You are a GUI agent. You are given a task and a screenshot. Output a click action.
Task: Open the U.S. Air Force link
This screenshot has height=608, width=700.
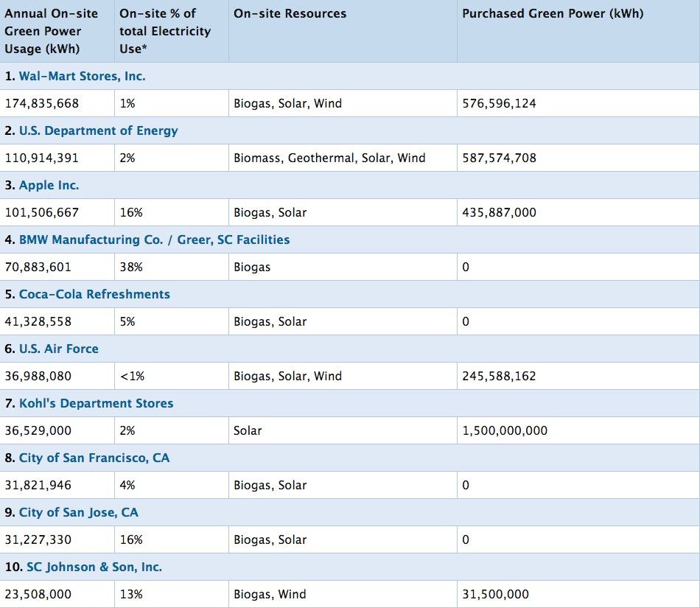[x=58, y=349]
